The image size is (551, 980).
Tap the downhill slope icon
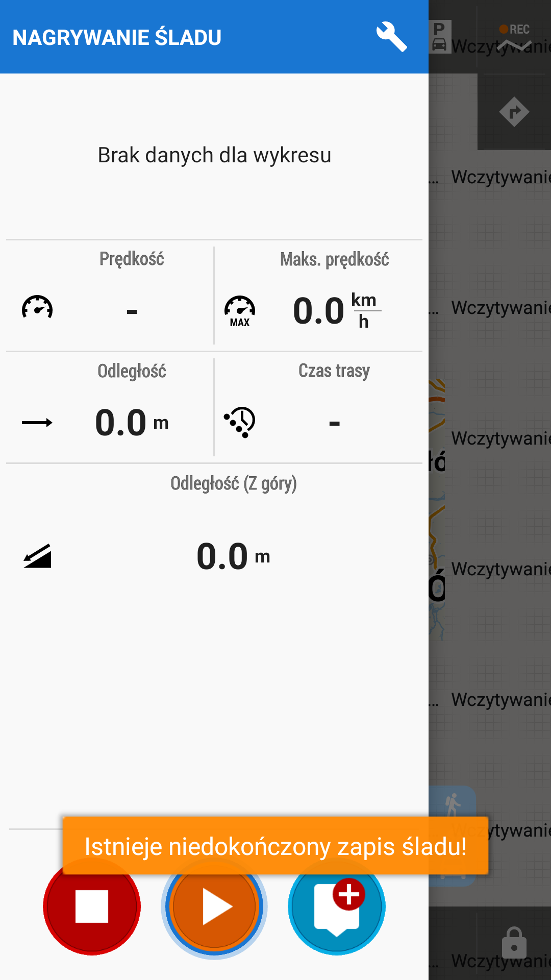pyautogui.click(x=37, y=556)
